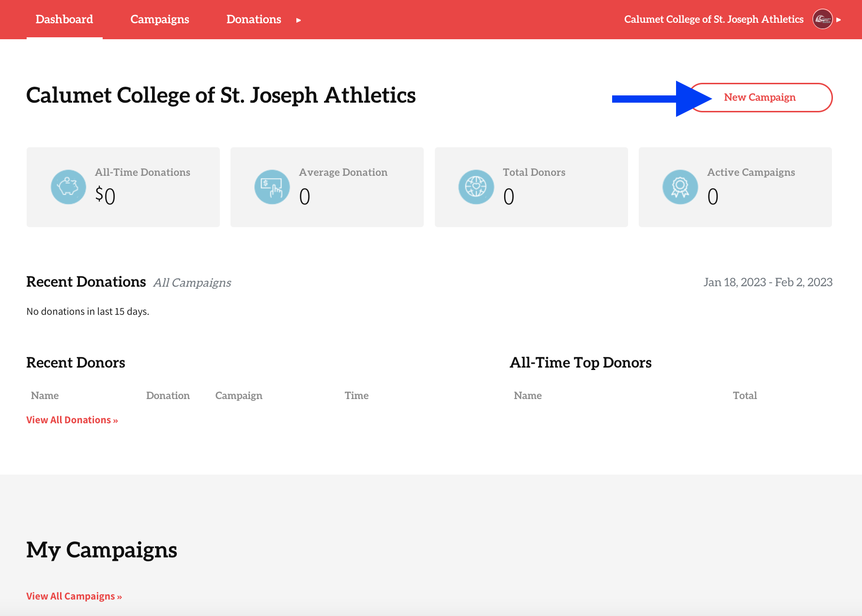Image resolution: width=862 pixels, height=616 pixels.
Task: Open the Dashboard tab
Action: 64,19
